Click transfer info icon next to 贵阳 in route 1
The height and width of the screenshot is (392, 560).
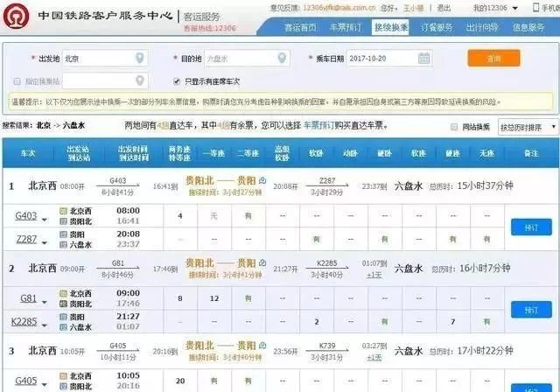(262, 180)
